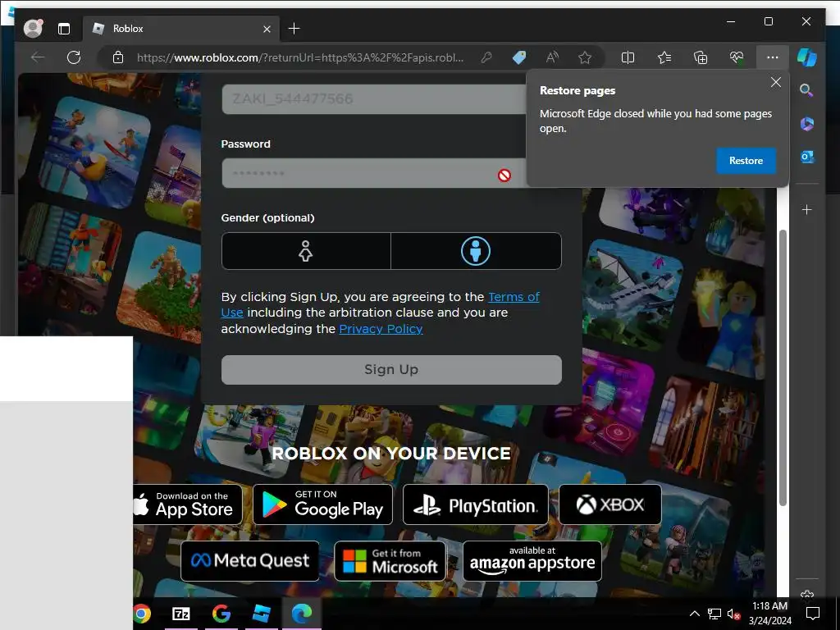Close the Restore pages popup

tap(776, 82)
